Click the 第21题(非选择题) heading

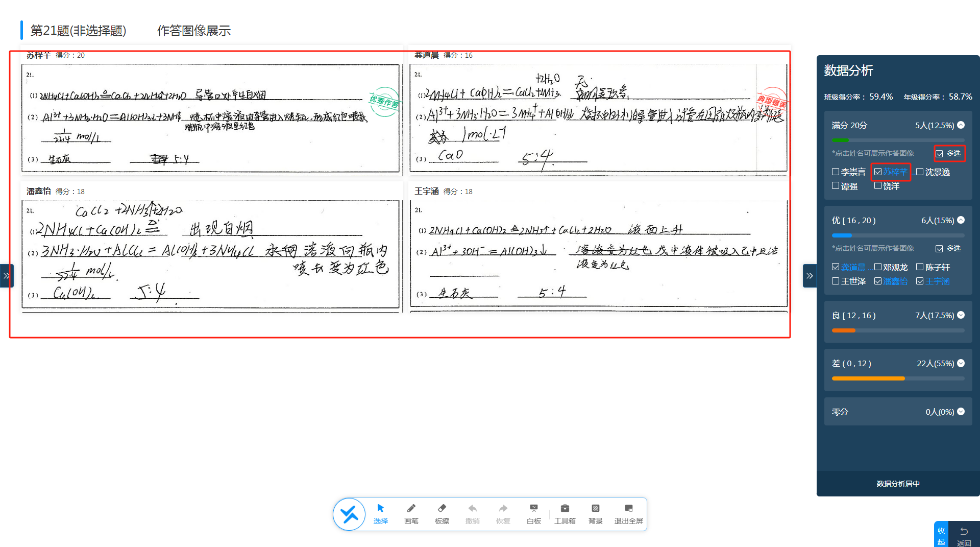tap(78, 31)
